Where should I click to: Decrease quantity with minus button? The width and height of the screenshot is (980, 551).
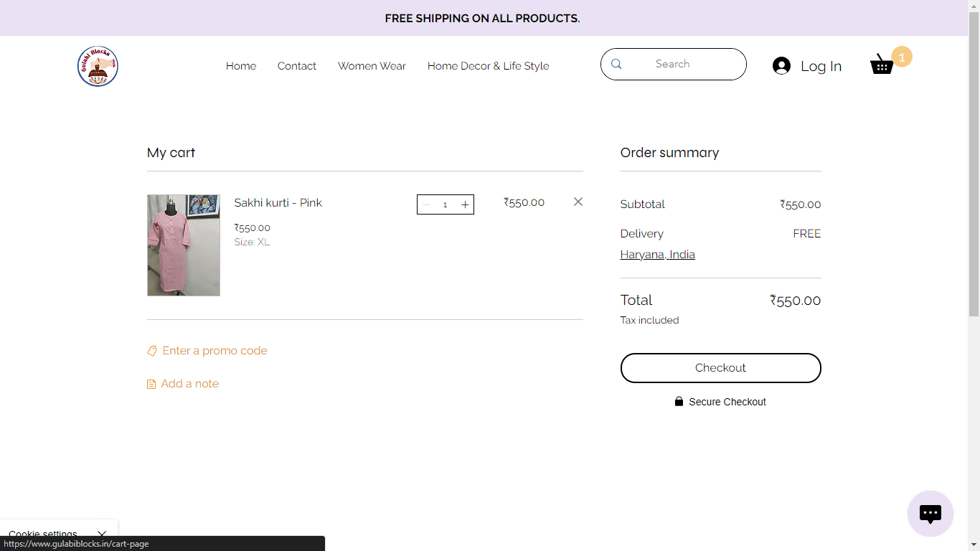426,204
